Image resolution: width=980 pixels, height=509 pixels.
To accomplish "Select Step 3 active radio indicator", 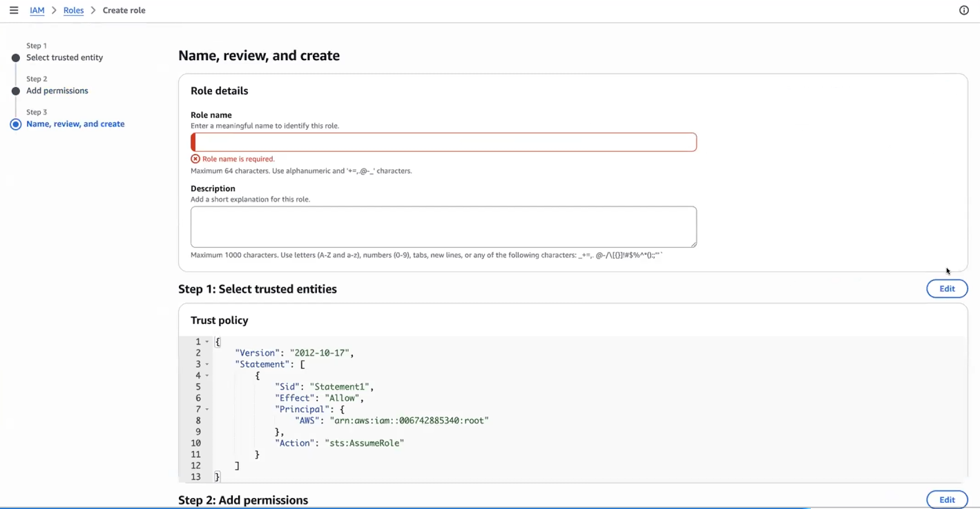I will click(16, 124).
